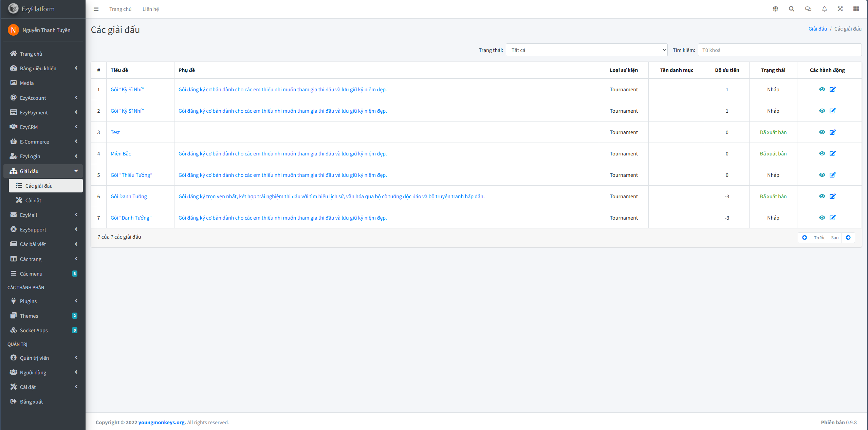868x430 pixels.
Task: View the Miền Bắc row via eye icon
Action: [822, 153]
